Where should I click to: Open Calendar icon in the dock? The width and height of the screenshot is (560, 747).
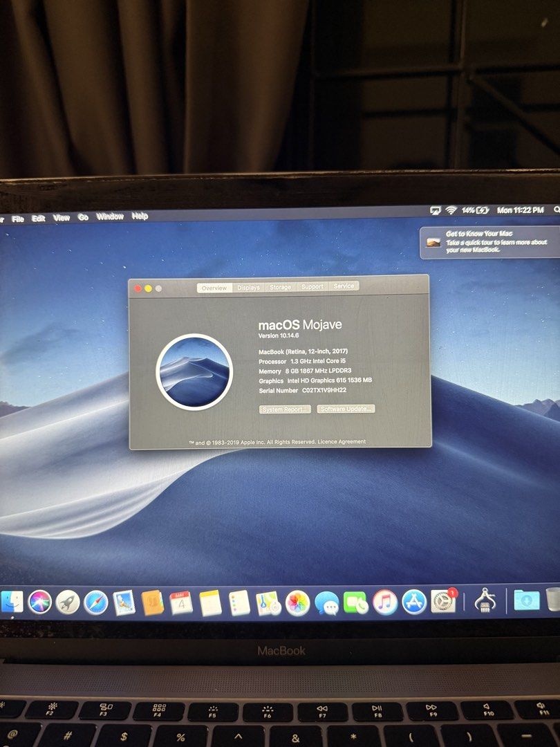point(181,603)
